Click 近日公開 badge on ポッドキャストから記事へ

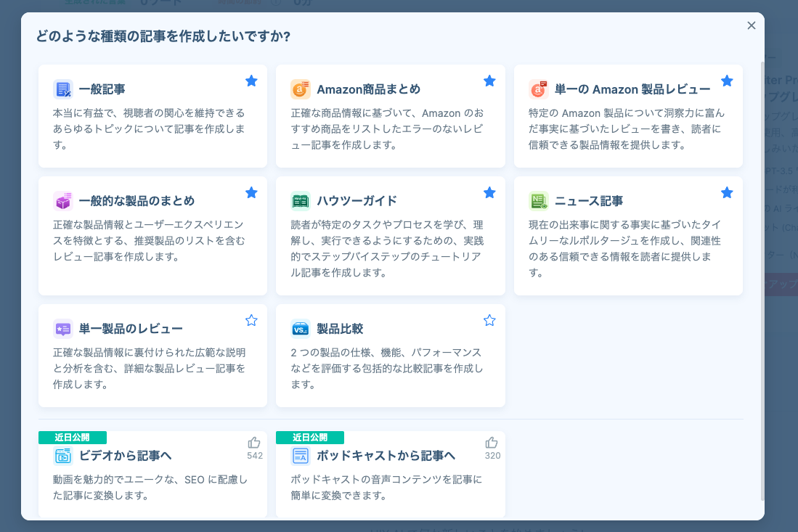310,438
